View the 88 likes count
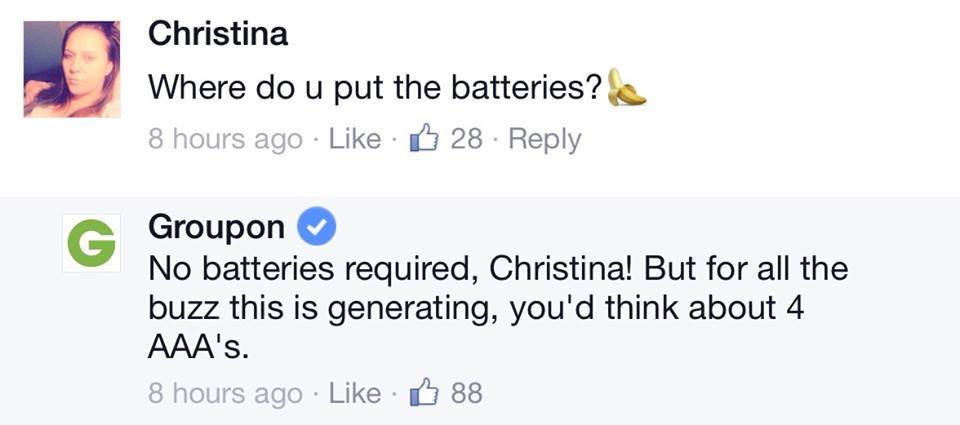This screenshot has height=425, width=960. click(467, 393)
